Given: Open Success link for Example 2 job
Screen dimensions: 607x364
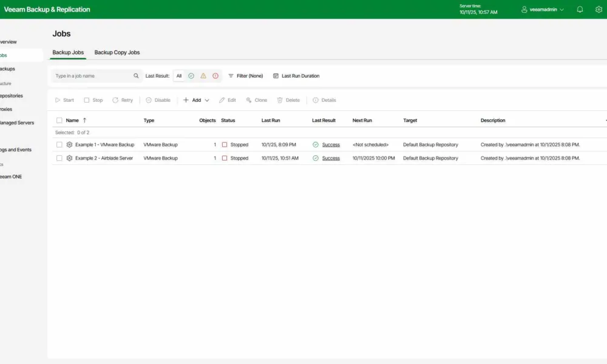Looking at the screenshot, I should [331, 158].
